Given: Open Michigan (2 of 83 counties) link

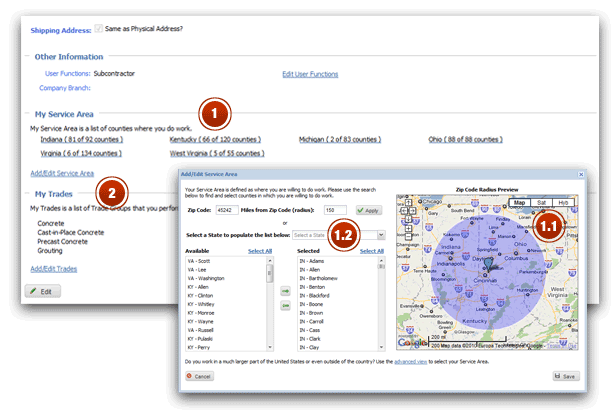Looking at the screenshot, I should click(340, 140).
